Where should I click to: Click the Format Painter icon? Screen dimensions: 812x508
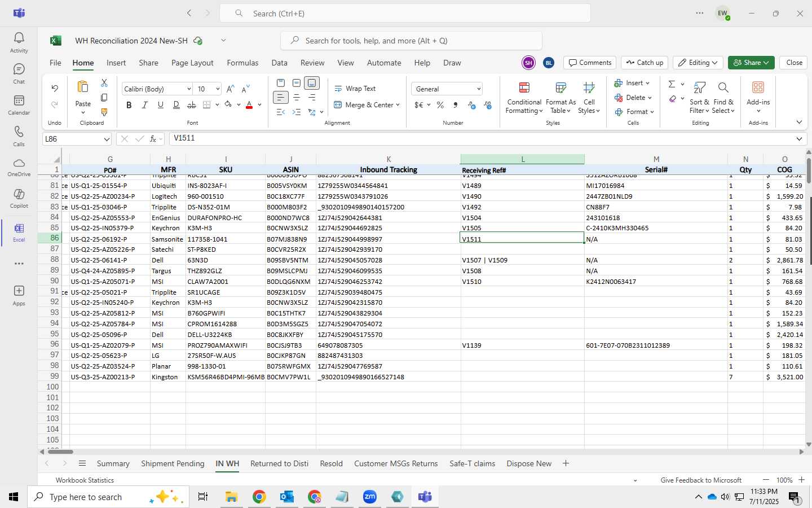tap(104, 112)
